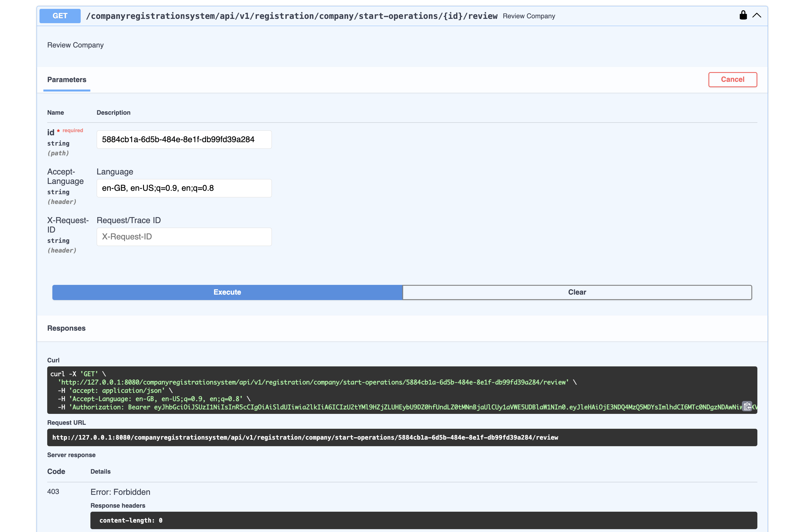
Task: Collapse the endpoint using the up chevron
Action: pos(757,16)
